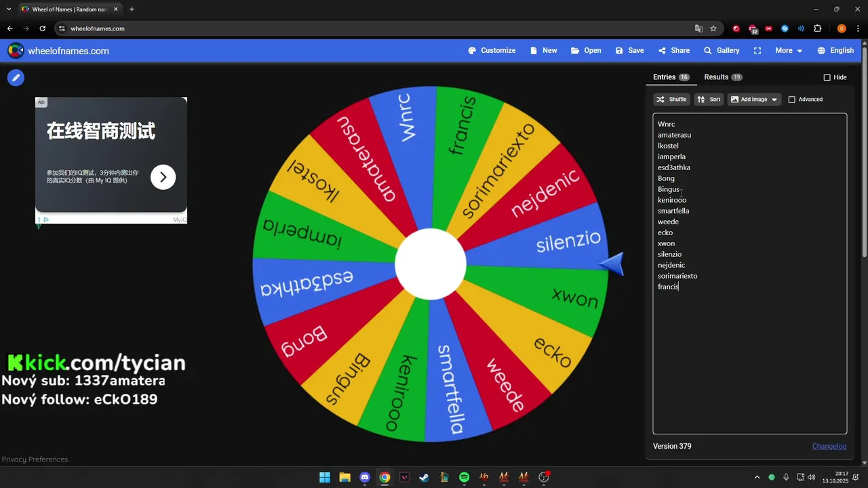Viewport: 868px width, 488px height.
Task: Reload the page in the browser
Action: [42, 28]
